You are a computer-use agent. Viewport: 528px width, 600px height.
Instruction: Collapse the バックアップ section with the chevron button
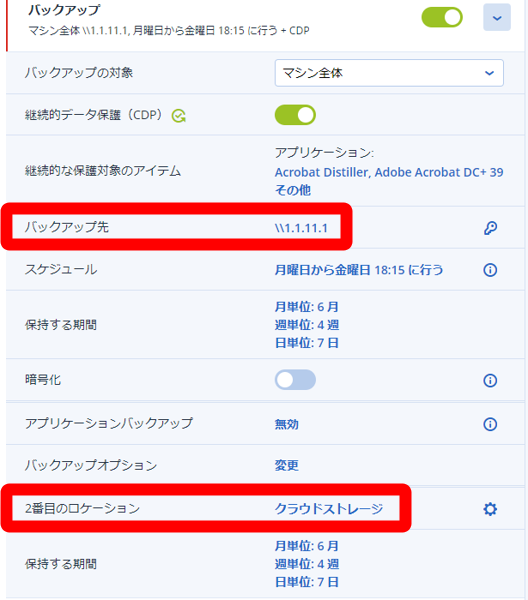(497, 18)
